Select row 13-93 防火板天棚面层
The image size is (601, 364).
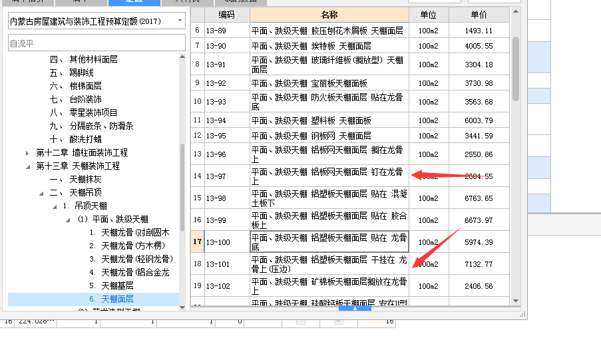[350, 102]
